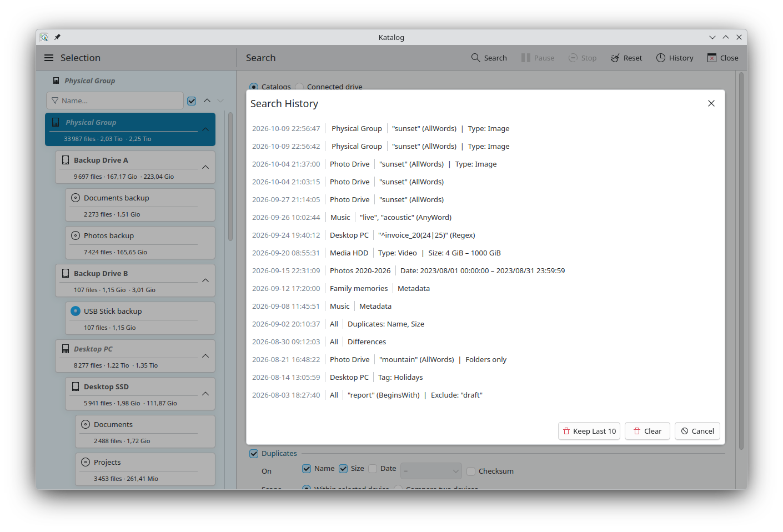Viewport: 783px width, 532px height.
Task: Click the Physical Group header icon
Action: click(56, 81)
